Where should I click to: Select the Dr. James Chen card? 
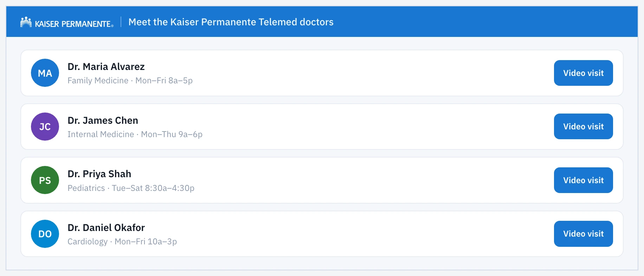pos(322,127)
